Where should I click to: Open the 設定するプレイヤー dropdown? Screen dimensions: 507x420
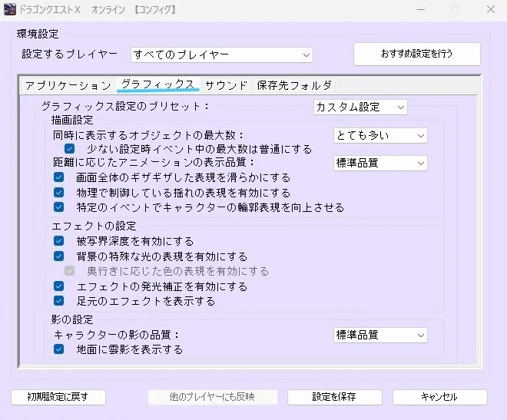[222, 55]
